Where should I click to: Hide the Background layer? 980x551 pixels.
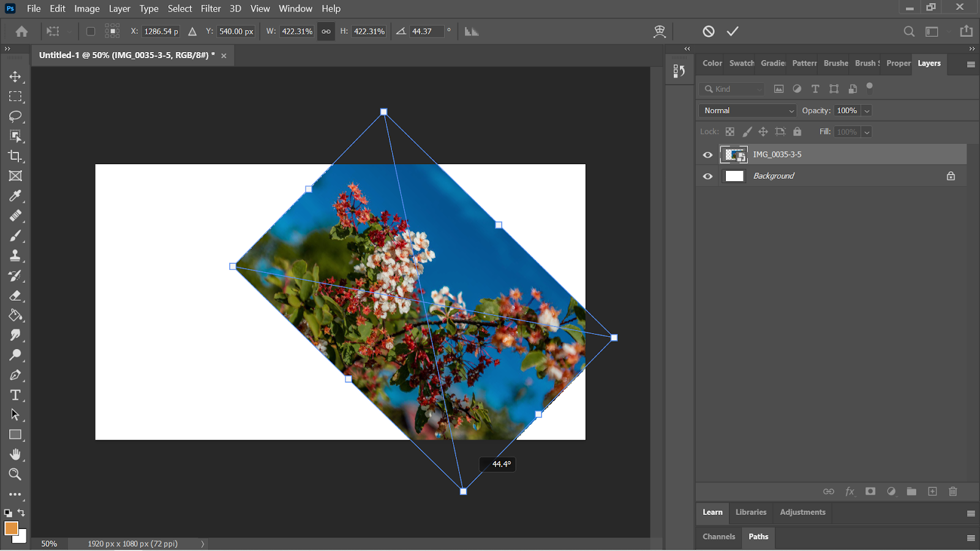(708, 176)
